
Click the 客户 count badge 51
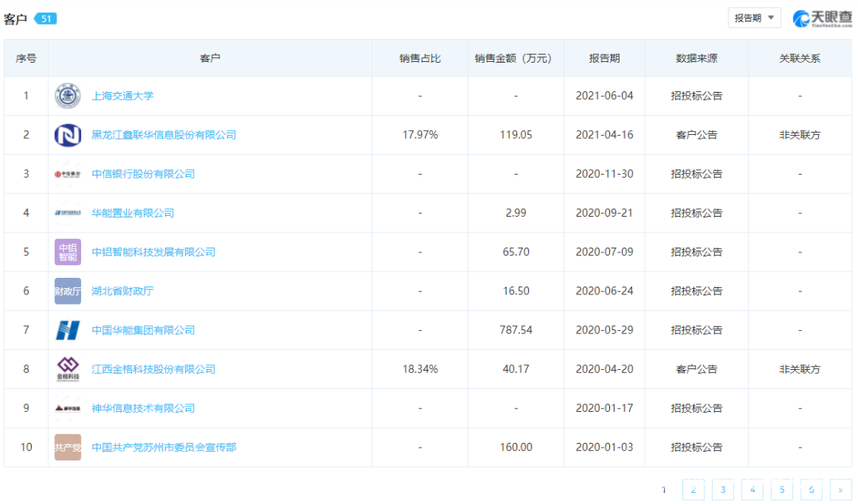(x=45, y=18)
